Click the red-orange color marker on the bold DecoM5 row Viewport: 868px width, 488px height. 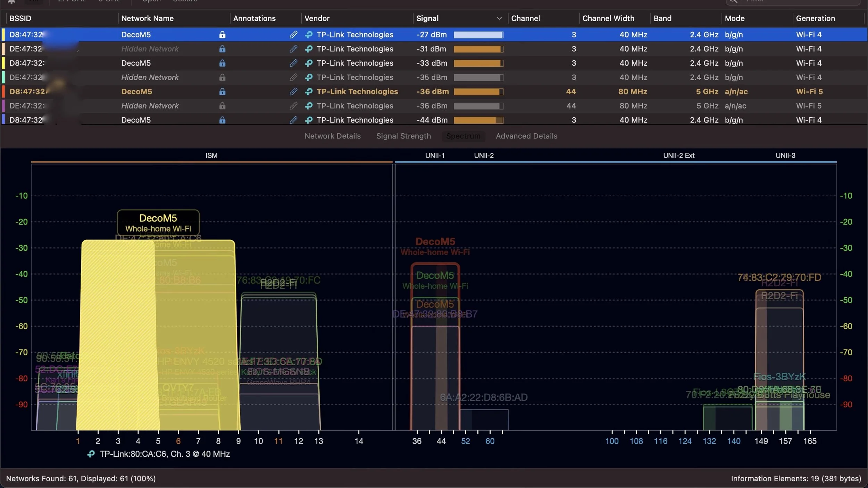tap(3, 92)
